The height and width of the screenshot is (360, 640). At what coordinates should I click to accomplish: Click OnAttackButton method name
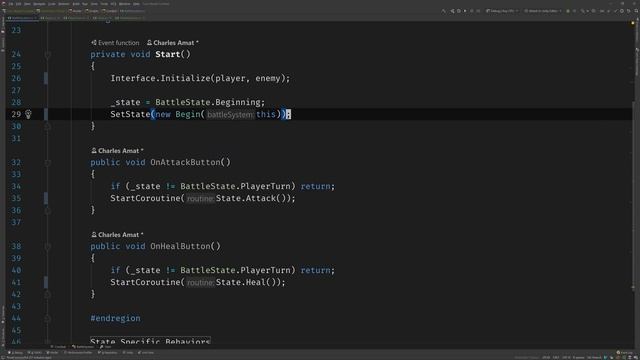pyautogui.click(x=185, y=162)
